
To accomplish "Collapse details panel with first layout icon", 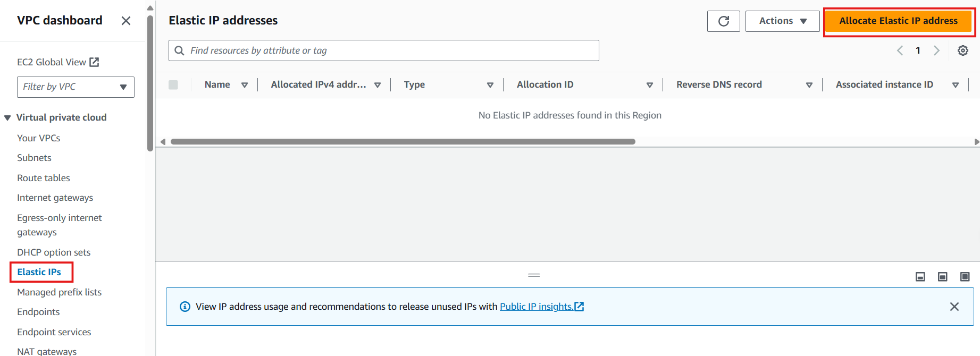I will click(x=920, y=277).
